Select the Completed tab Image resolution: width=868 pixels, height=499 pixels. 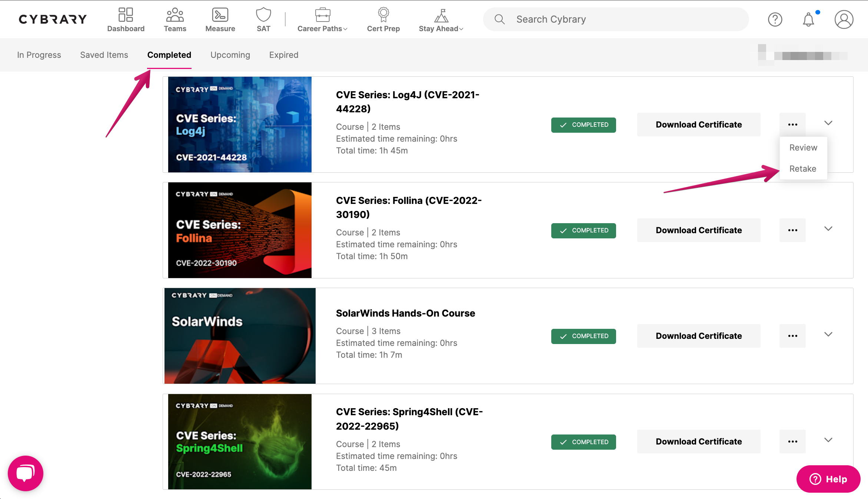(169, 55)
